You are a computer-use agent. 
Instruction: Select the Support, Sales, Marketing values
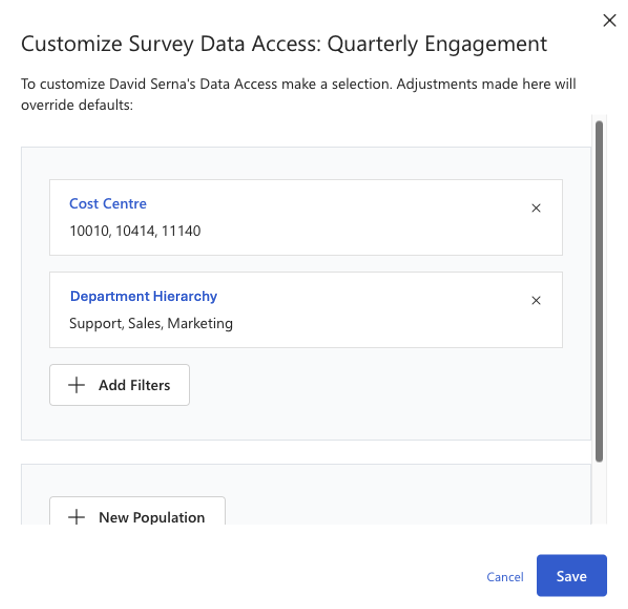pyautogui.click(x=151, y=324)
